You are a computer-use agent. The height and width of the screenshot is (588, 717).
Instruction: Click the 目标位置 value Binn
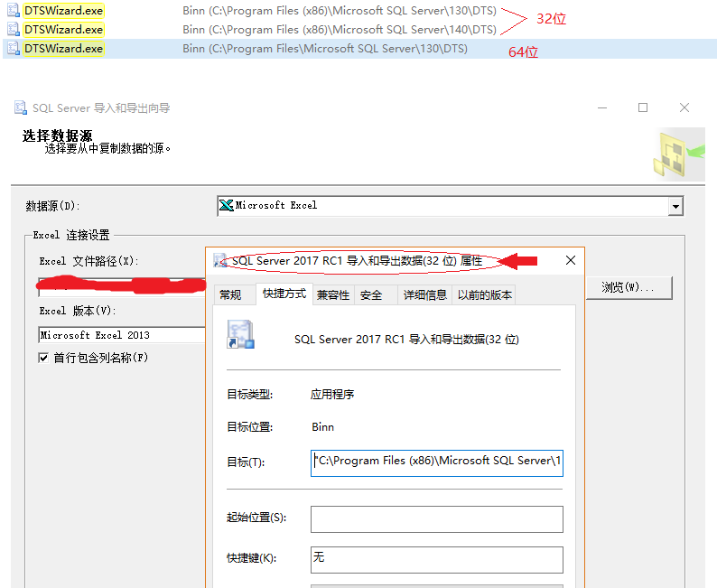[323, 427]
